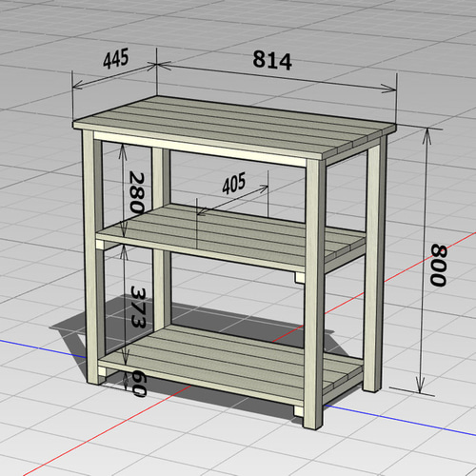The height and width of the screenshot is (476, 476).
Task: Click the front-right table leg
Action: (x=315, y=293)
